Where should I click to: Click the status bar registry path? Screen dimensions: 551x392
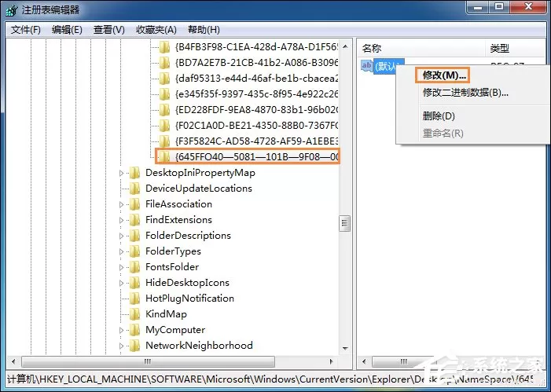tap(270, 379)
